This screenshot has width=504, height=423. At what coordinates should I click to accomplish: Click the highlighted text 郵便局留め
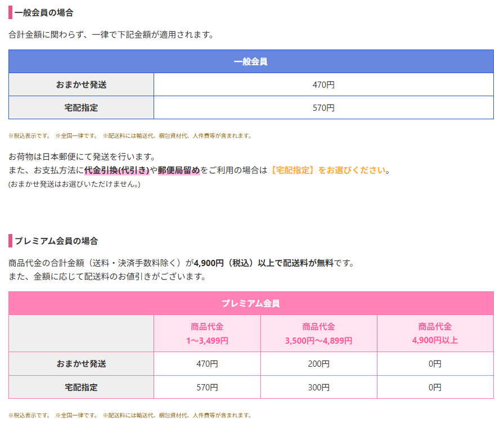pos(179,170)
